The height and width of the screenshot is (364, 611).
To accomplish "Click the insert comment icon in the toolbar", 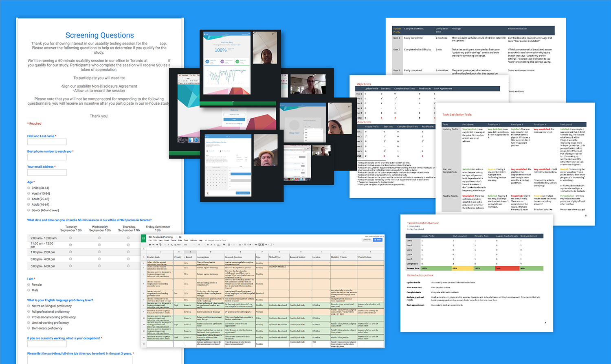I will [259, 245].
